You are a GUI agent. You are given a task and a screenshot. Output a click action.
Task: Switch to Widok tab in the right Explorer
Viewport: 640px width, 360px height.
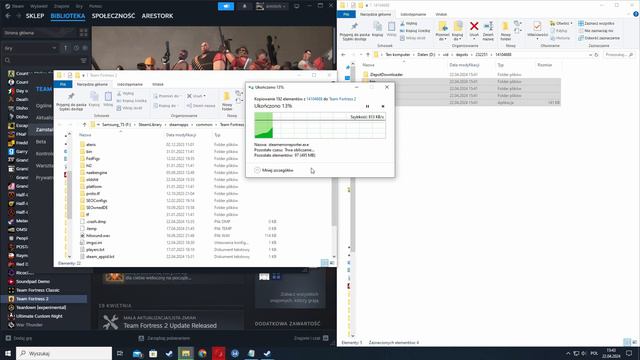pyautogui.click(x=441, y=14)
